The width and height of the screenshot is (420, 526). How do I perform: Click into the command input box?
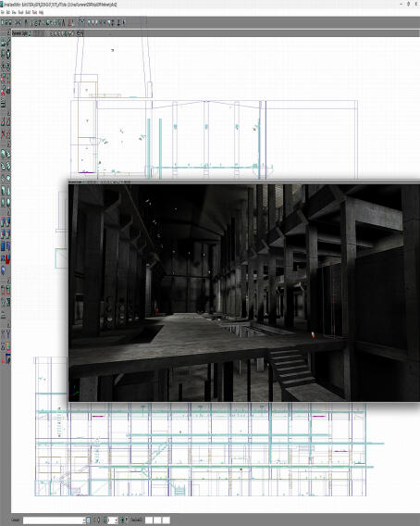point(53,520)
